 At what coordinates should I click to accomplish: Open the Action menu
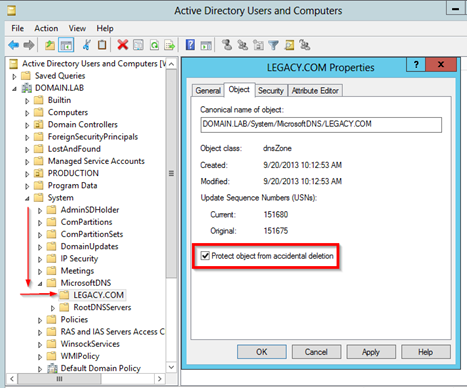46,28
